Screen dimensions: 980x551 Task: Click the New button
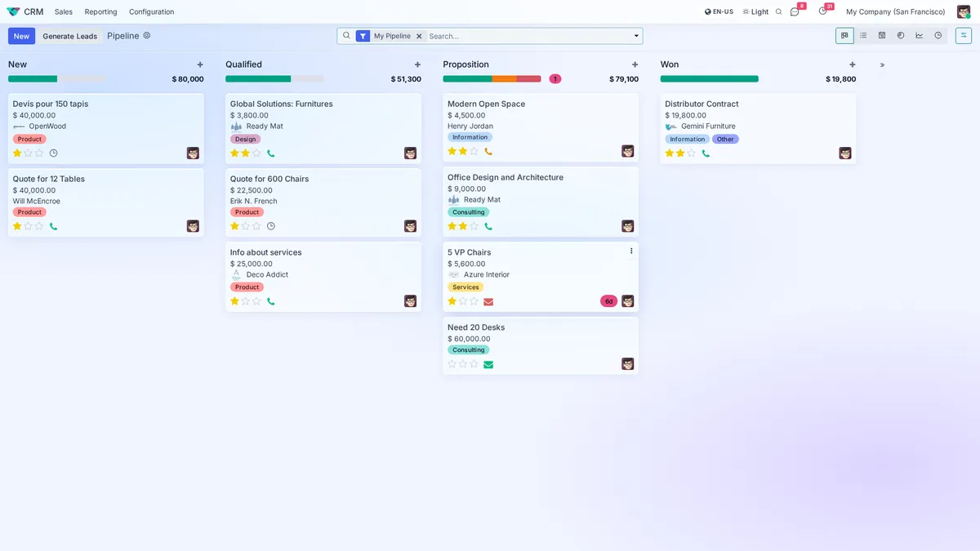pyautogui.click(x=21, y=35)
